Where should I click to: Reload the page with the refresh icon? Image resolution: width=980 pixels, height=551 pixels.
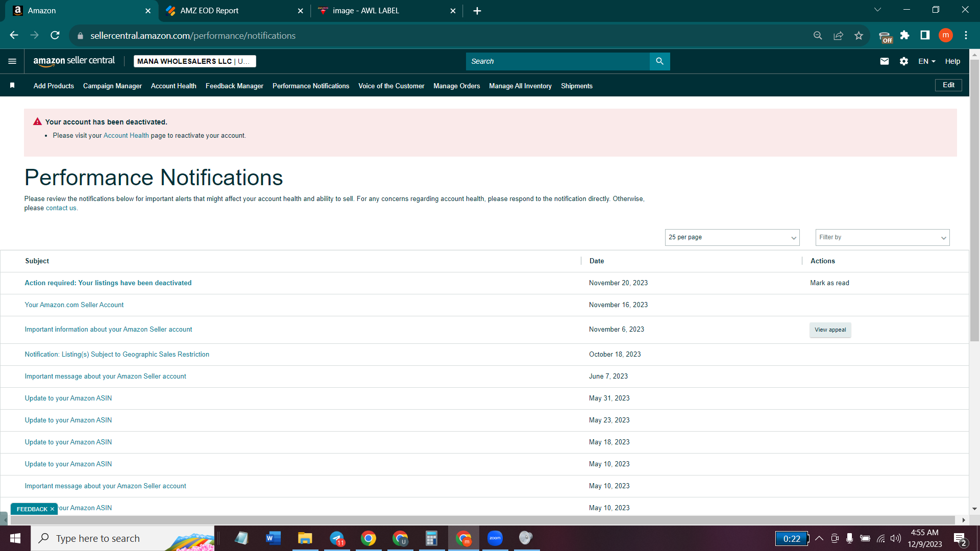(x=55, y=35)
